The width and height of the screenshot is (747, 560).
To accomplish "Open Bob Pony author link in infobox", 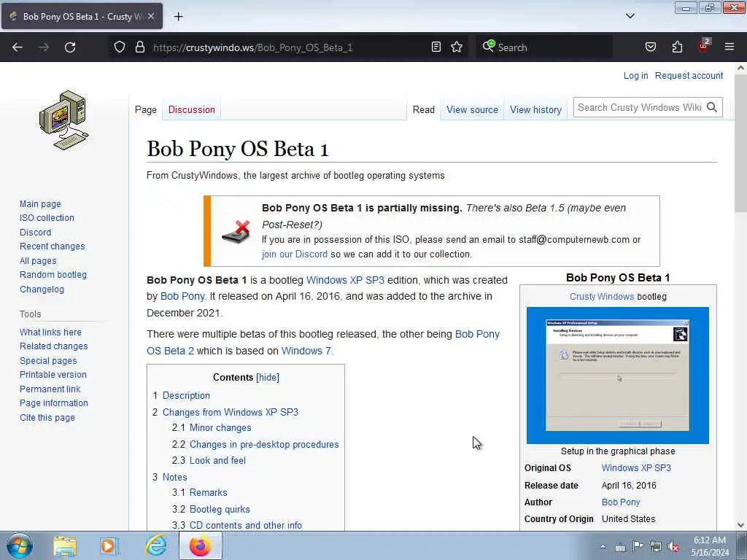I will pyautogui.click(x=621, y=502).
